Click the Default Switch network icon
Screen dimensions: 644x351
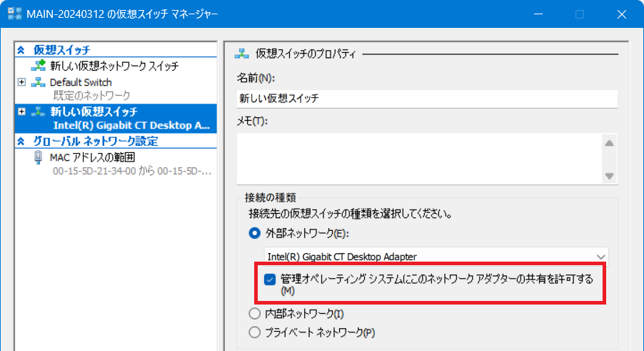tap(38, 82)
